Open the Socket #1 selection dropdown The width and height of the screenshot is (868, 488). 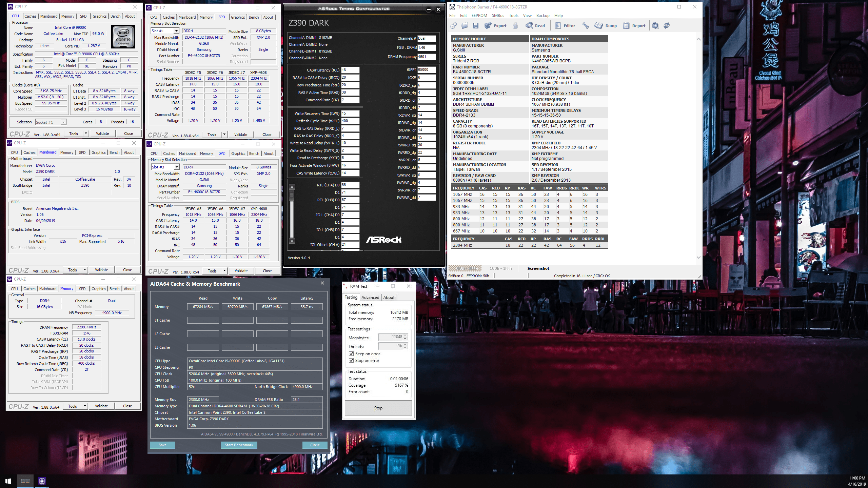[x=63, y=122]
